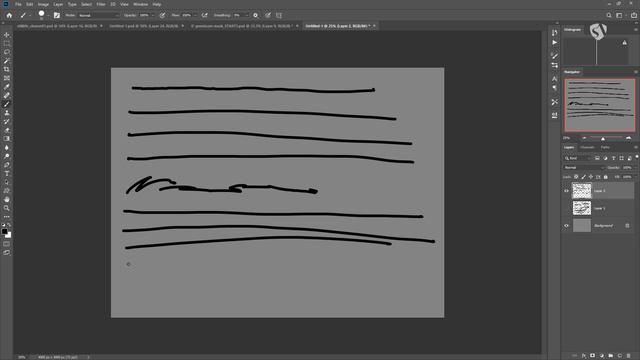Select the Blur tool
The width and height of the screenshot is (640, 360).
pos(7,147)
